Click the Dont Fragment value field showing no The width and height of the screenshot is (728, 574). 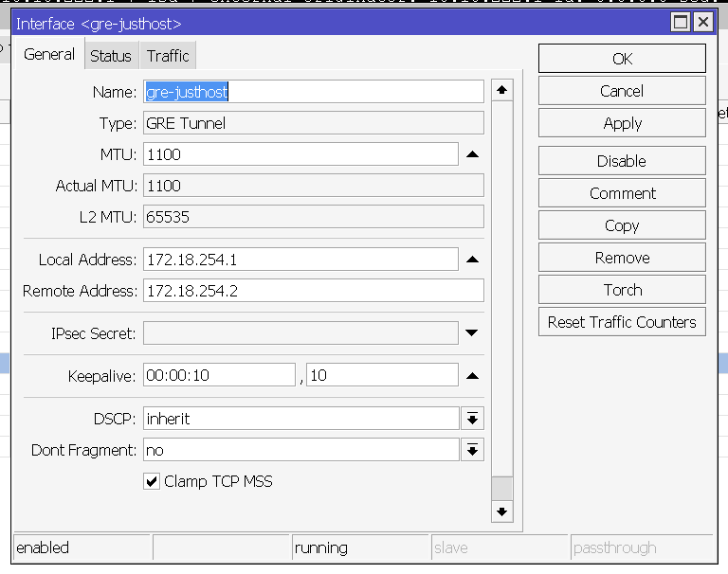coord(301,450)
